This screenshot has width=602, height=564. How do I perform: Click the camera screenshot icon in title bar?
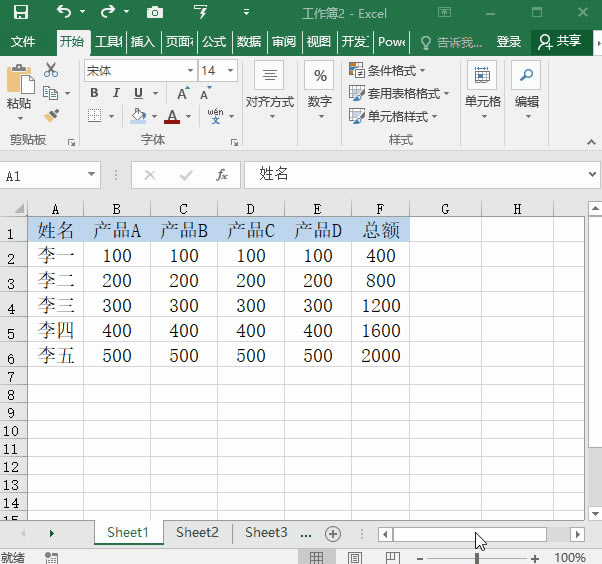(x=155, y=13)
